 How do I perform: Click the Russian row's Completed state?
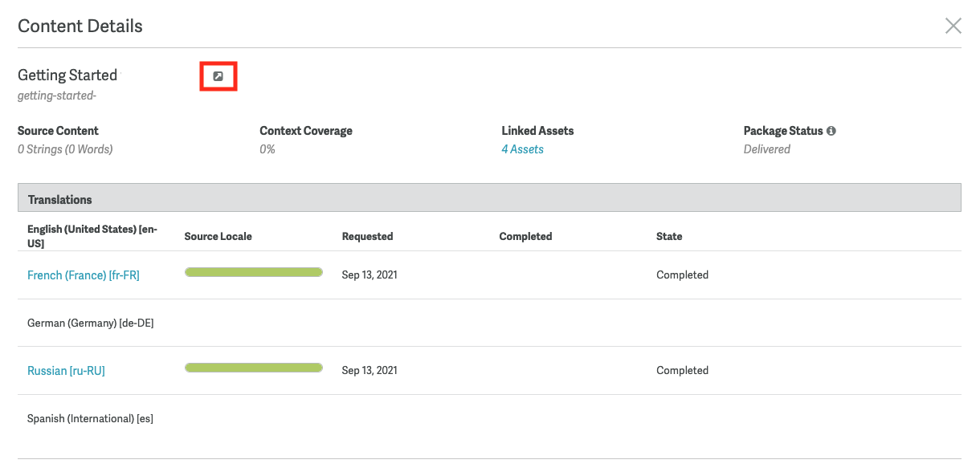(x=682, y=371)
